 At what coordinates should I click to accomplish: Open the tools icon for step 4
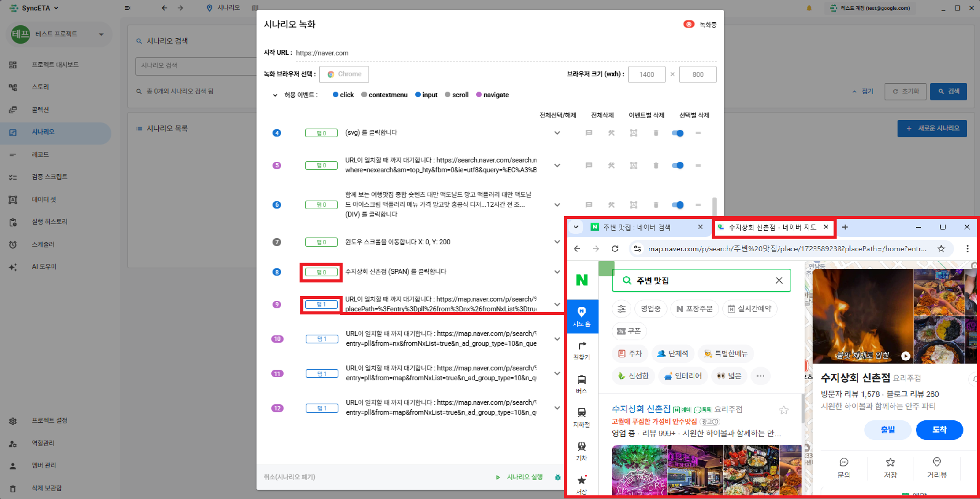(612, 133)
